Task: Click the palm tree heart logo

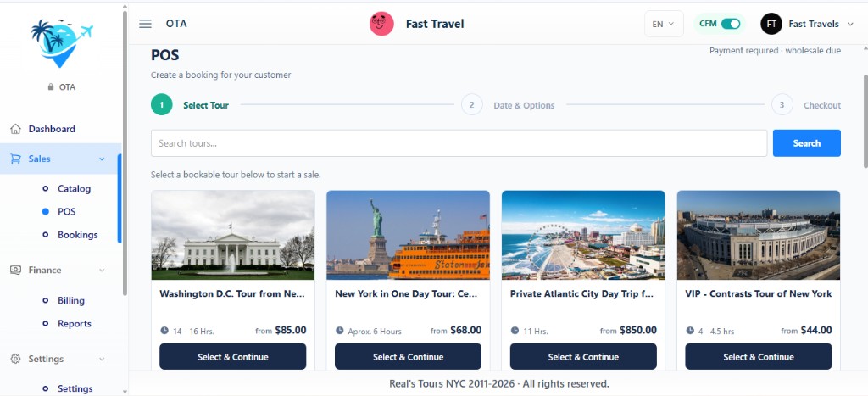Action: coord(61,43)
